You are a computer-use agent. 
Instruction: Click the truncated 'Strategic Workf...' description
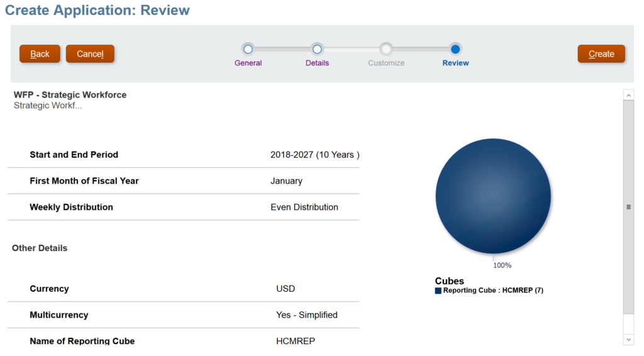tap(48, 106)
